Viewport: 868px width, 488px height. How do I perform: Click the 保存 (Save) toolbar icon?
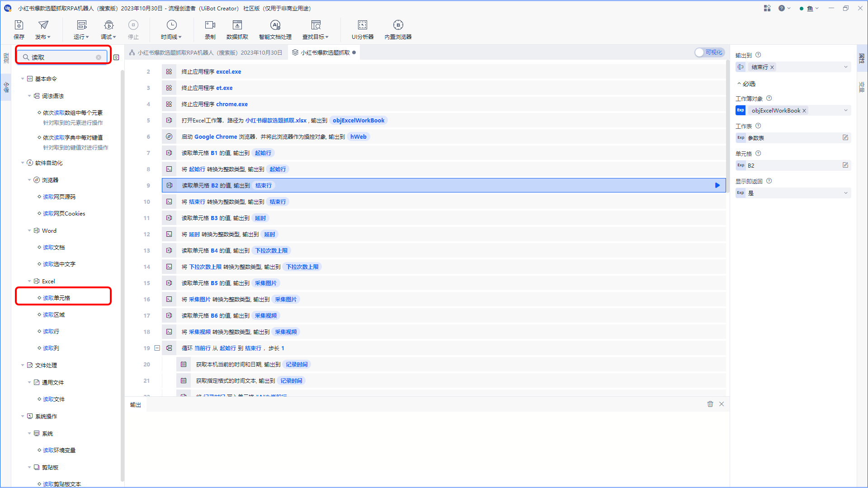19,30
